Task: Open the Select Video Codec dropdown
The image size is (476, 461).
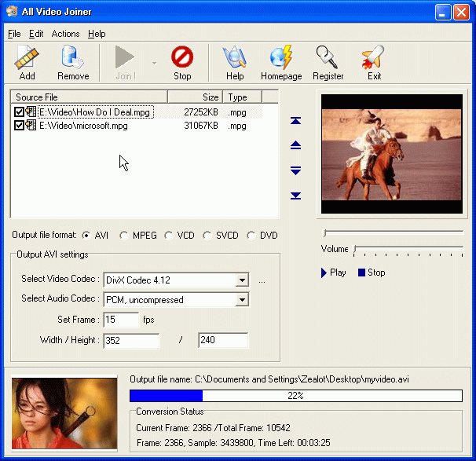Action: tap(242, 280)
